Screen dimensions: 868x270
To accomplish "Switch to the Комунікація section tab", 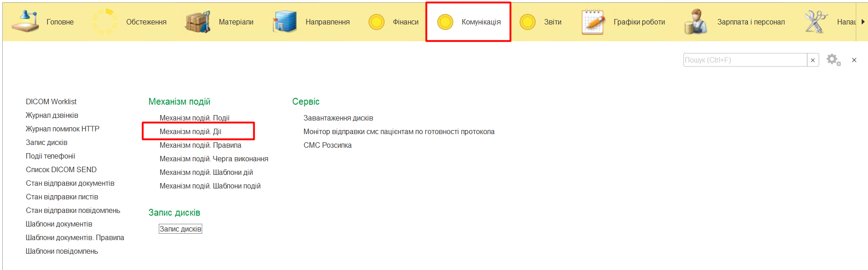I will (x=469, y=22).
